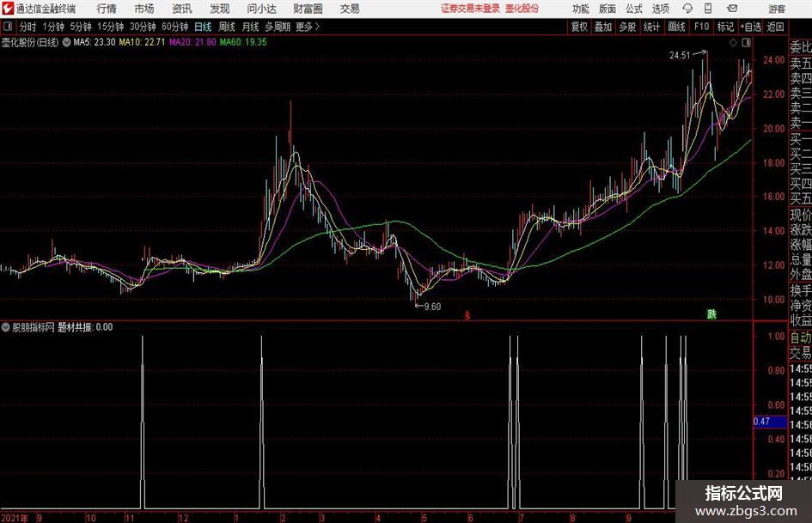Click the MA20: 21.80 value
Viewport: 812px width, 523px height.
[192, 42]
